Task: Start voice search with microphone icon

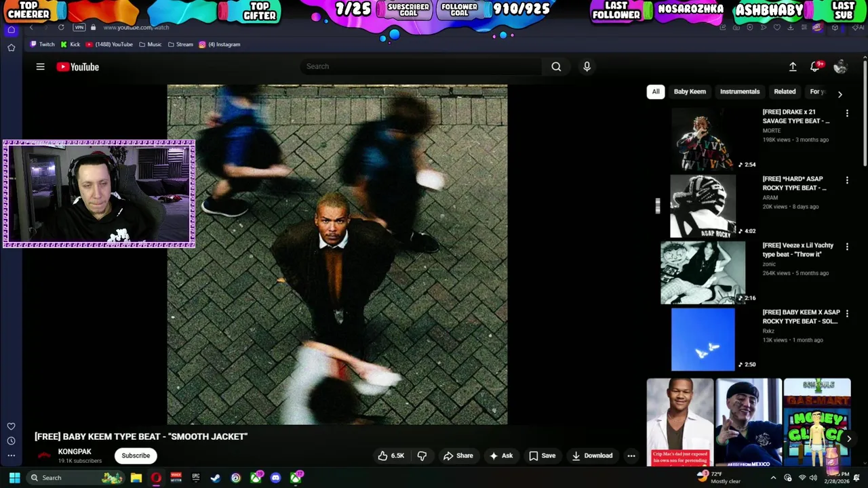Action: (587, 66)
